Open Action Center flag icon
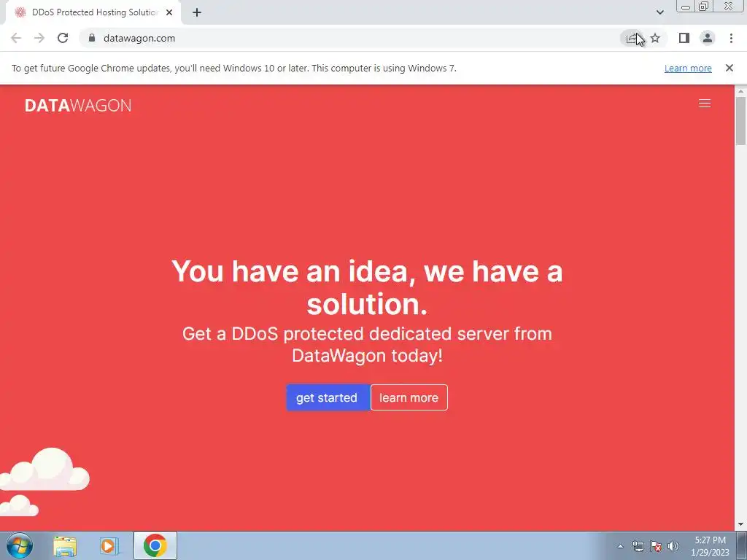 (x=656, y=546)
